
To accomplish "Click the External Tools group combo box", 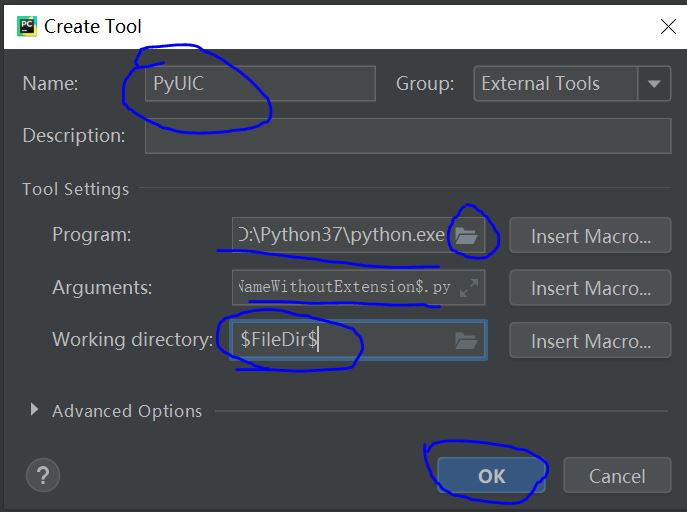I will click(555, 84).
